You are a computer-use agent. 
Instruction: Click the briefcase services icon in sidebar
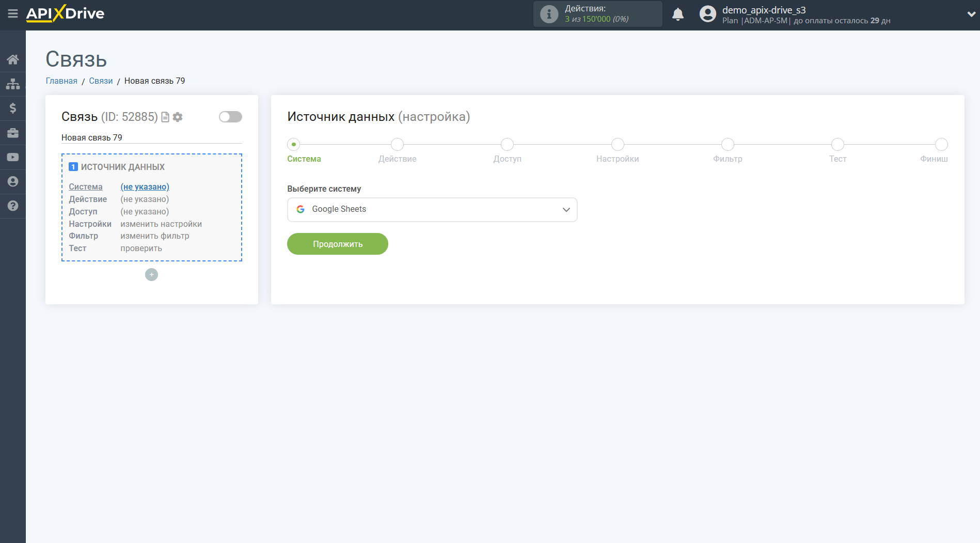[x=13, y=132]
